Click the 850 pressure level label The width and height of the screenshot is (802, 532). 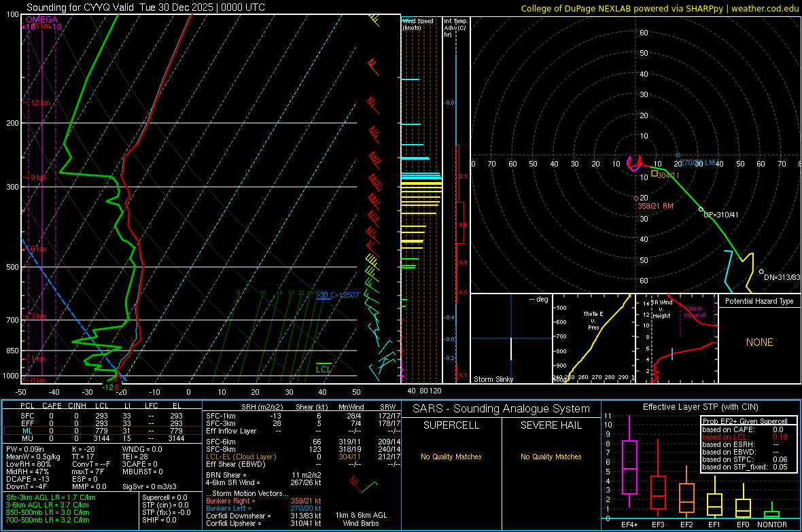[x=12, y=351]
